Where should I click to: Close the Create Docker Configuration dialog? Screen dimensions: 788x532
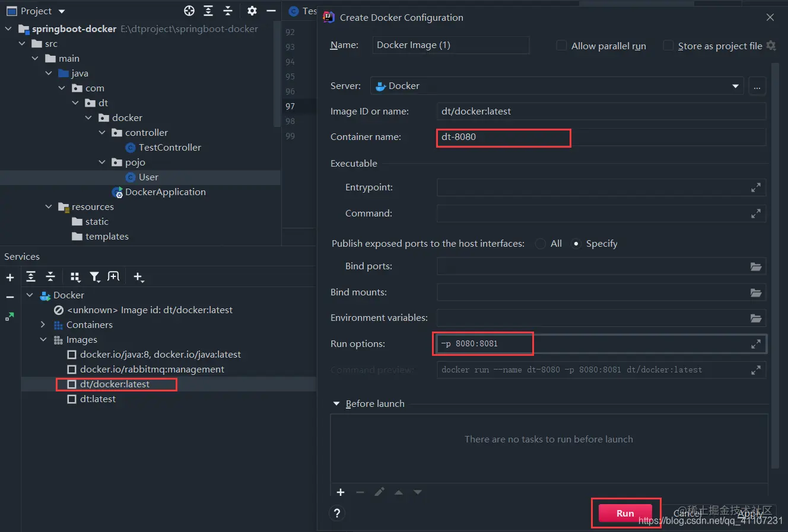(x=770, y=18)
